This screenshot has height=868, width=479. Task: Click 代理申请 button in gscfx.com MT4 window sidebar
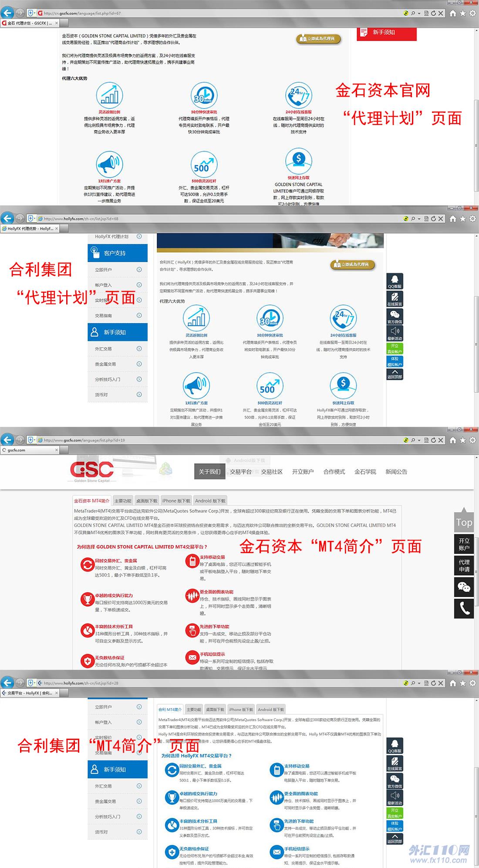464,565
